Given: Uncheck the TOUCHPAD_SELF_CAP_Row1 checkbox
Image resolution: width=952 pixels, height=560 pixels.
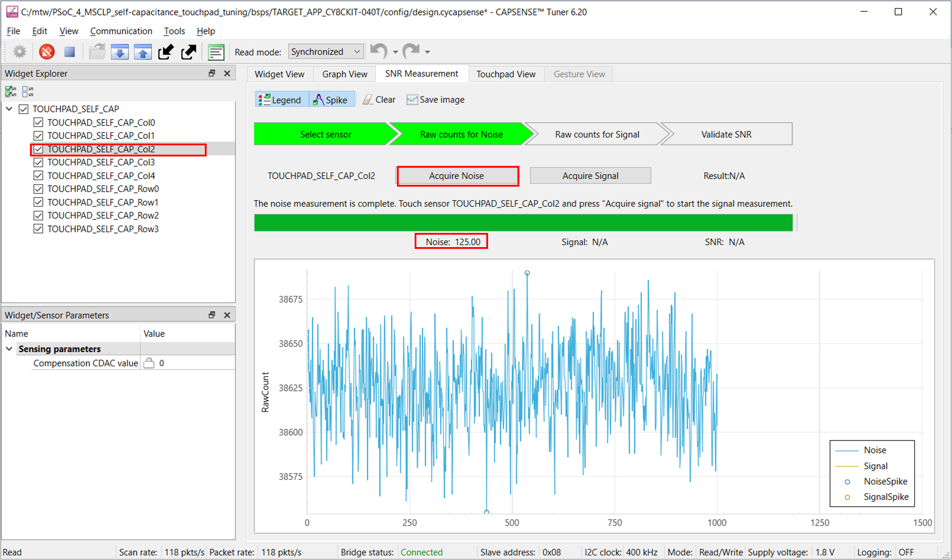Looking at the screenshot, I should point(38,202).
